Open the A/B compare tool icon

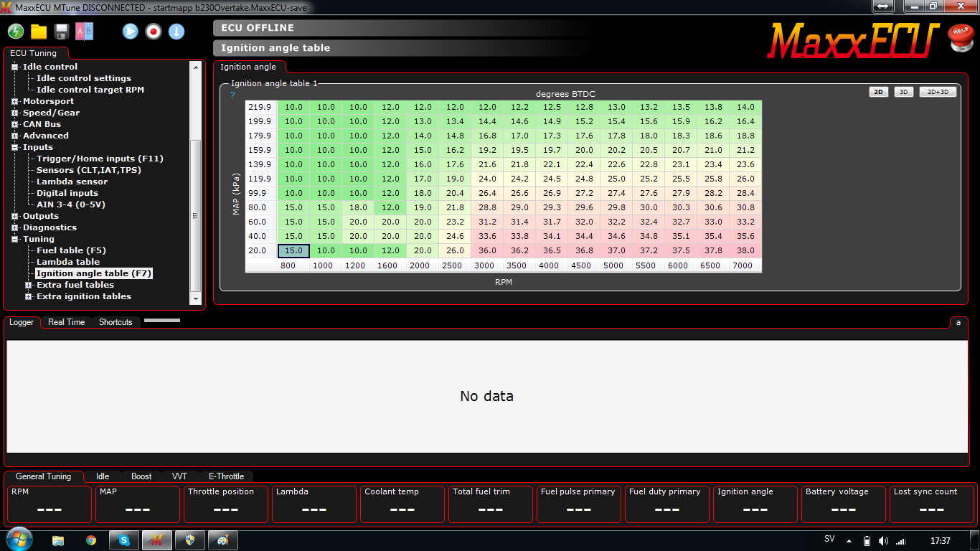coord(85,32)
